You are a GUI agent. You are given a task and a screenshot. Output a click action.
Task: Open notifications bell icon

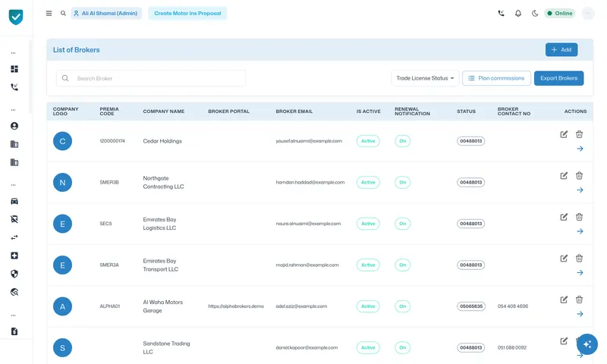[x=518, y=13]
